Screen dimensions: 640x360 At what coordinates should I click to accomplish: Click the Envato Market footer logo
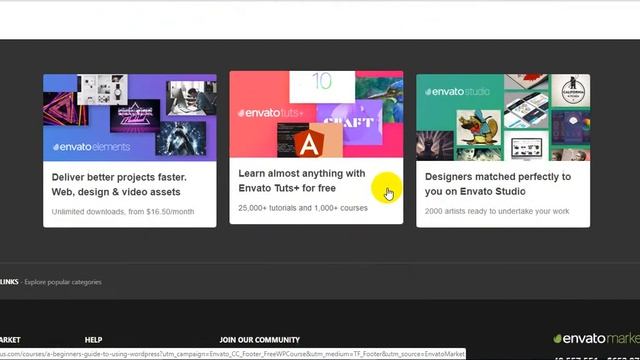pyautogui.click(x=596, y=338)
